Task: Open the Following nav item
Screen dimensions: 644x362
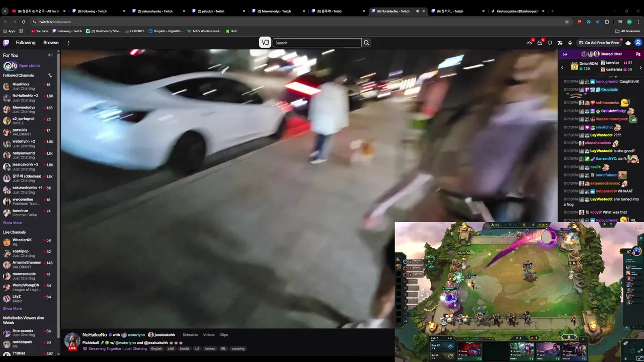Action: point(26,43)
